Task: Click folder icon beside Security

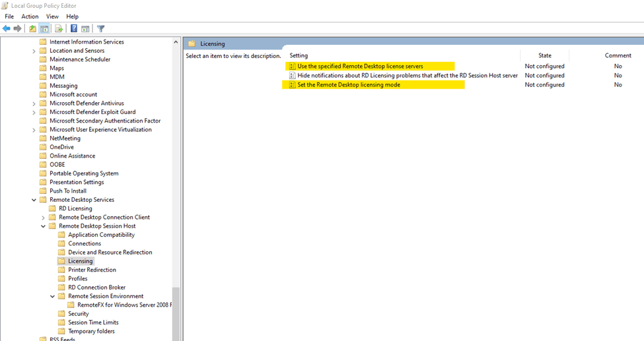Action: tap(61, 313)
